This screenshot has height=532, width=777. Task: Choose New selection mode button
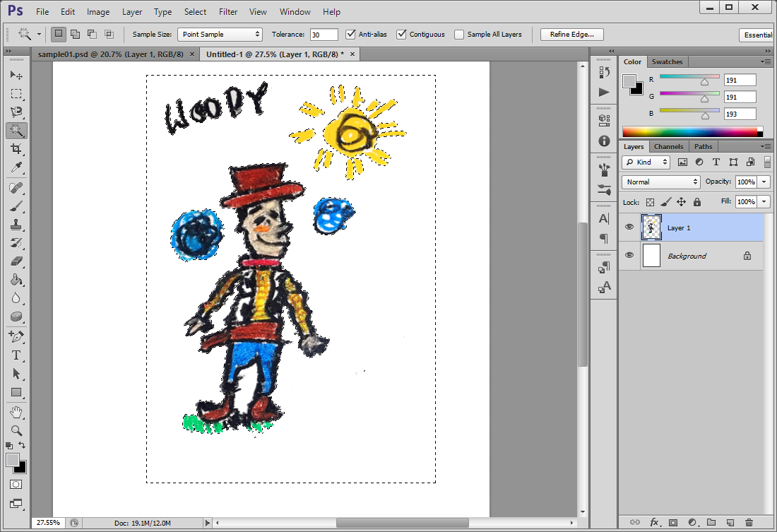point(59,34)
